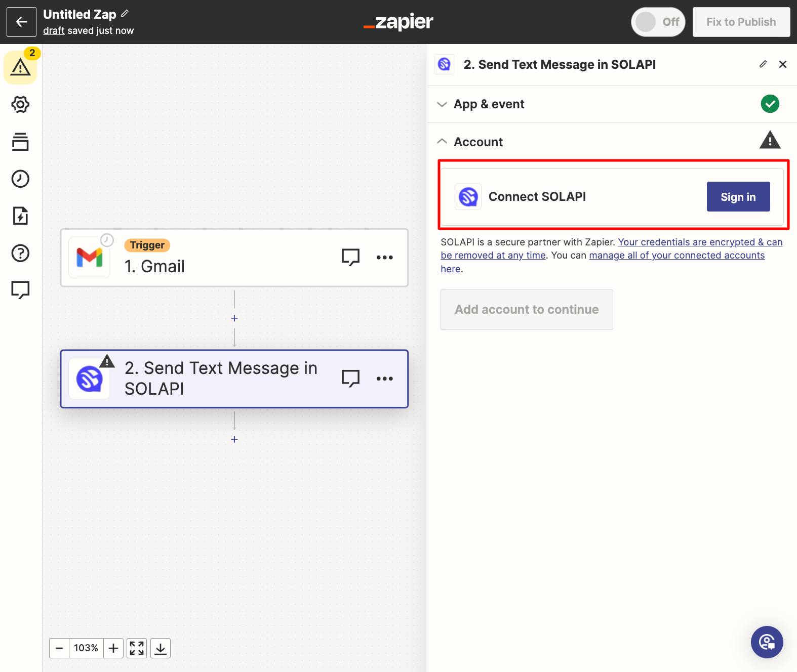Go back using the arrow button

click(x=21, y=22)
